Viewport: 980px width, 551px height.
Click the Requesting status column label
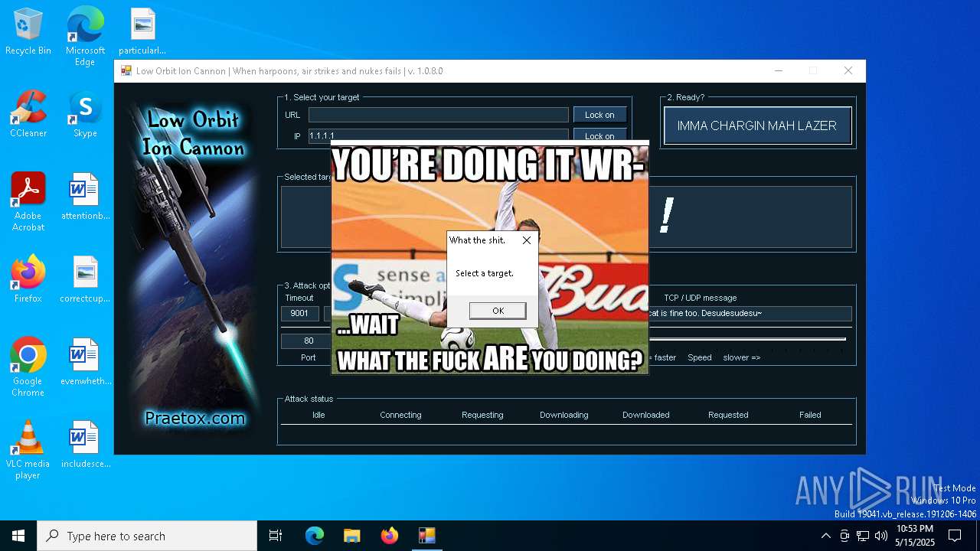482,415
